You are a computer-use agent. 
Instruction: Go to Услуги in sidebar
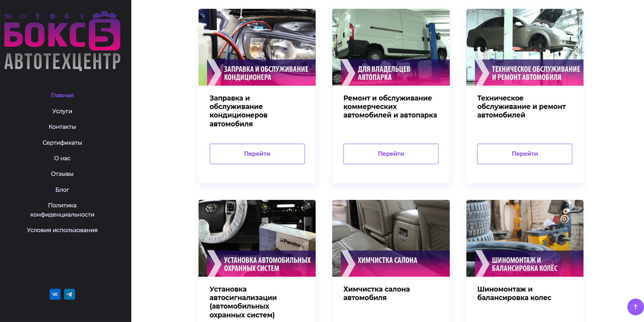tap(62, 111)
